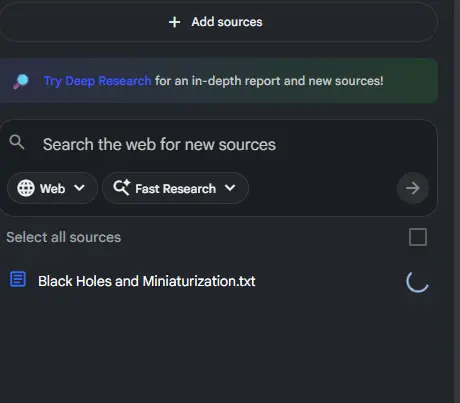Open the Web source type menu label

52,189
